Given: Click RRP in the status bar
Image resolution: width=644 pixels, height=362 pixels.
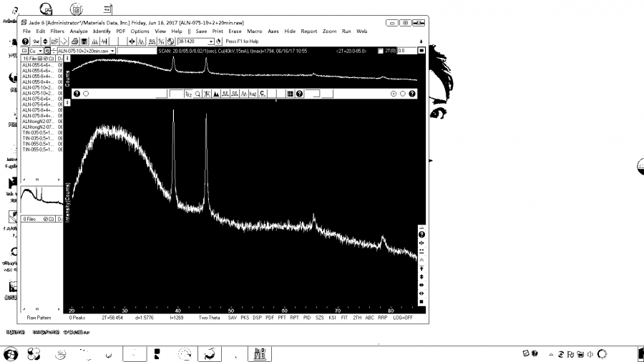Looking at the screenshot, I should pyautogui.click(x=382, y=318).
